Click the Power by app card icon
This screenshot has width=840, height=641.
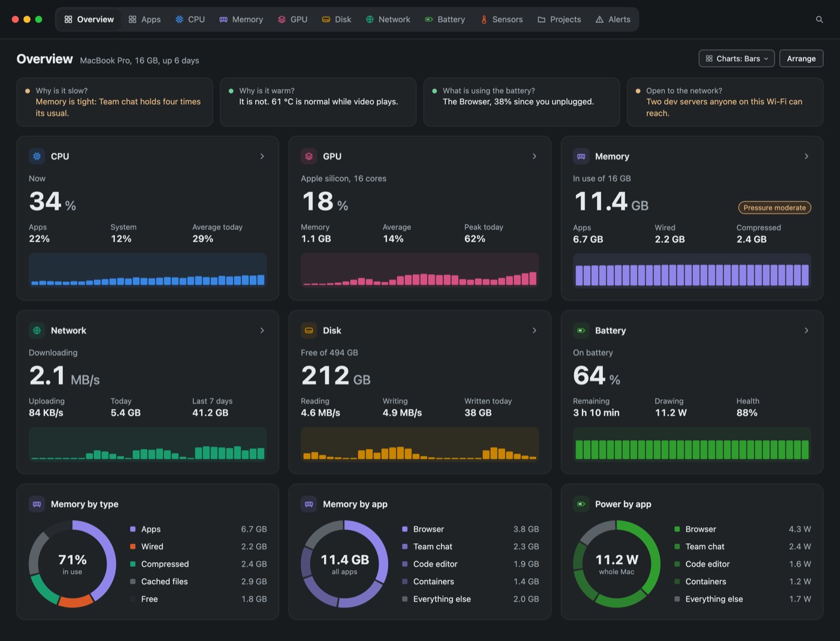coord(581,504)
